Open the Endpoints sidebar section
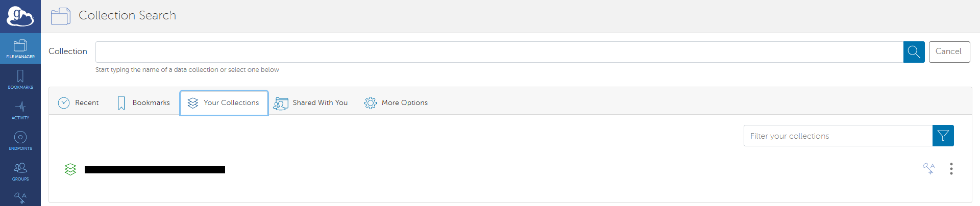Viewport: 980px width, 206px height. click(20, 141)
